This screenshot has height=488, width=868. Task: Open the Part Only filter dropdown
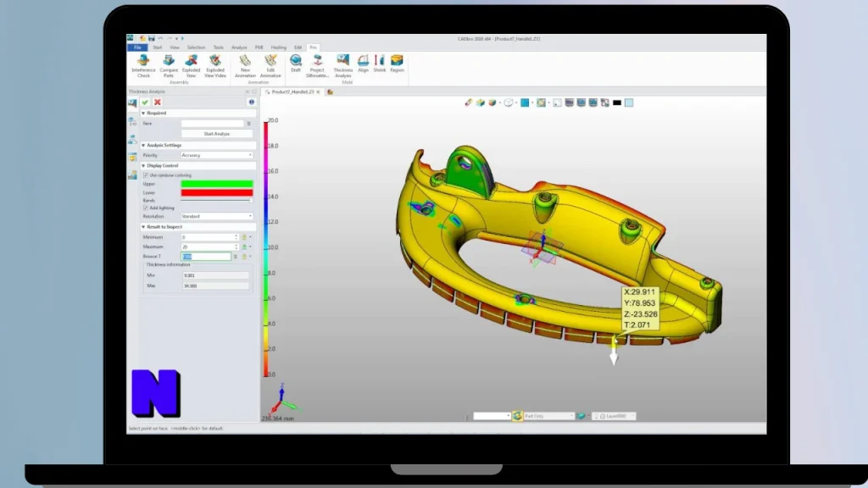point(548,416)
